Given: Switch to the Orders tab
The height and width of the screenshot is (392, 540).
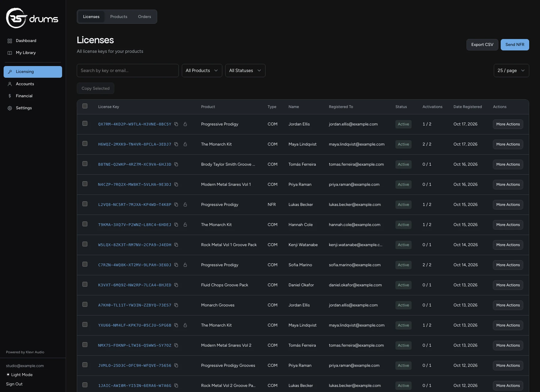Looking at the screenshot, I should (x=144, y=17).
